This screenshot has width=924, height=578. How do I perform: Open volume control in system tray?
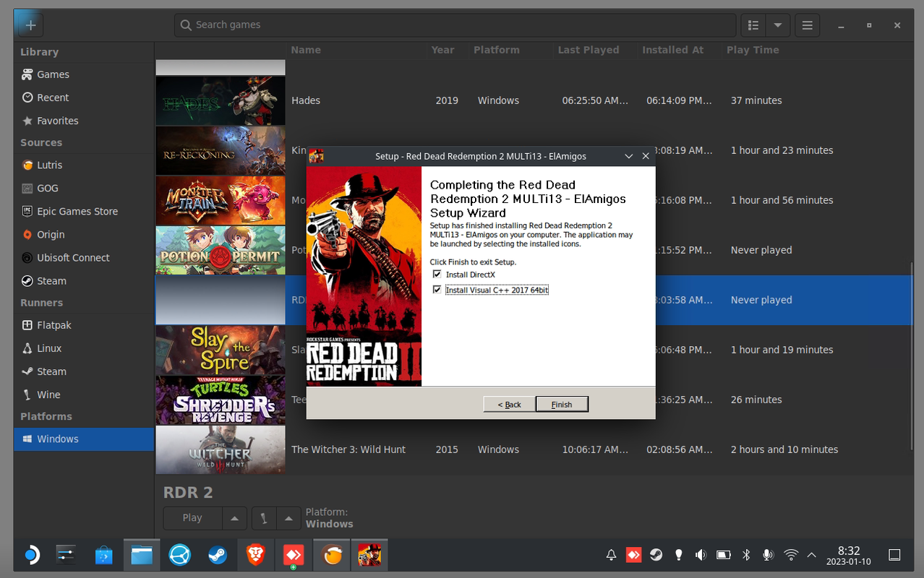click(x=701, y=555)
